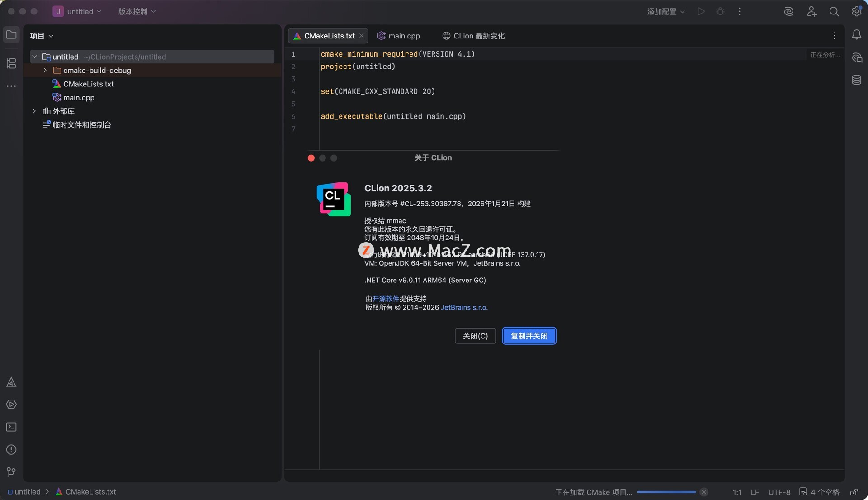Open the Problems tool window icon
Viewport: 868px width, 500px height.
coord(11,450)
